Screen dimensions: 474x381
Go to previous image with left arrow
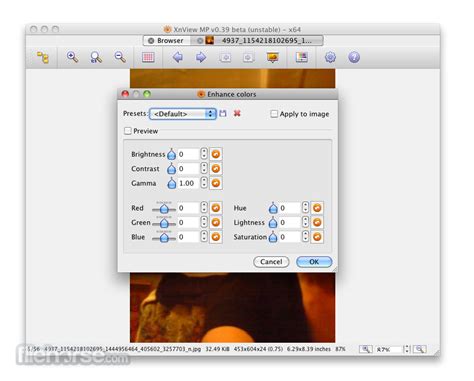[178, 57]
